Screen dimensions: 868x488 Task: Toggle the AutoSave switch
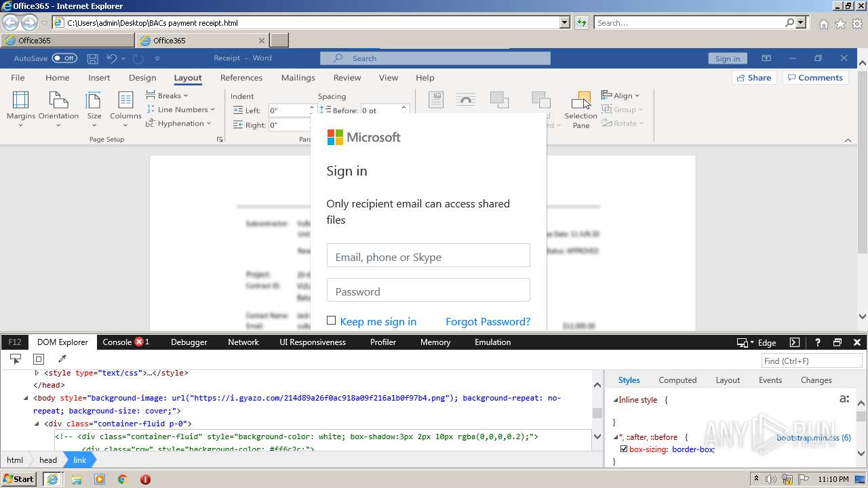64,58
